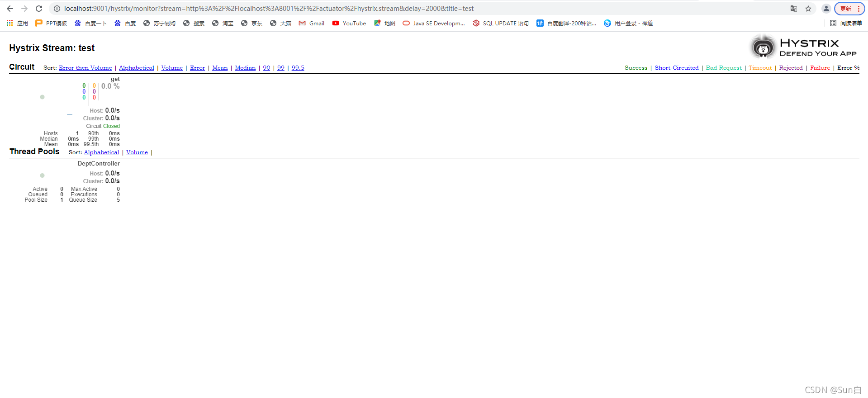Click the 'get' circuit name

click(x=115, y=79)
